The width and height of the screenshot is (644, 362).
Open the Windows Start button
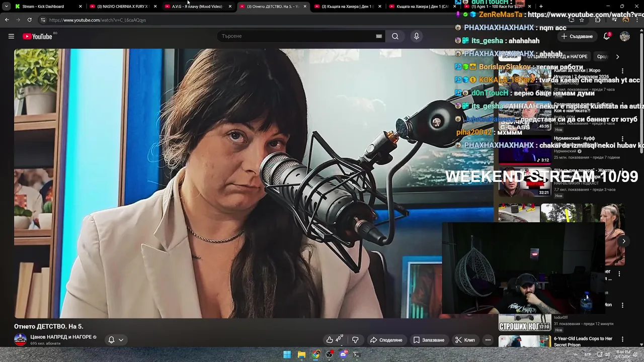pos(287,354)
